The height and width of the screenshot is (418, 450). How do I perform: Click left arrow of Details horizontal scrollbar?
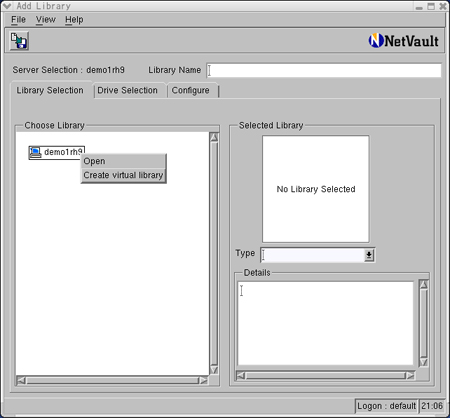point(241,376)
